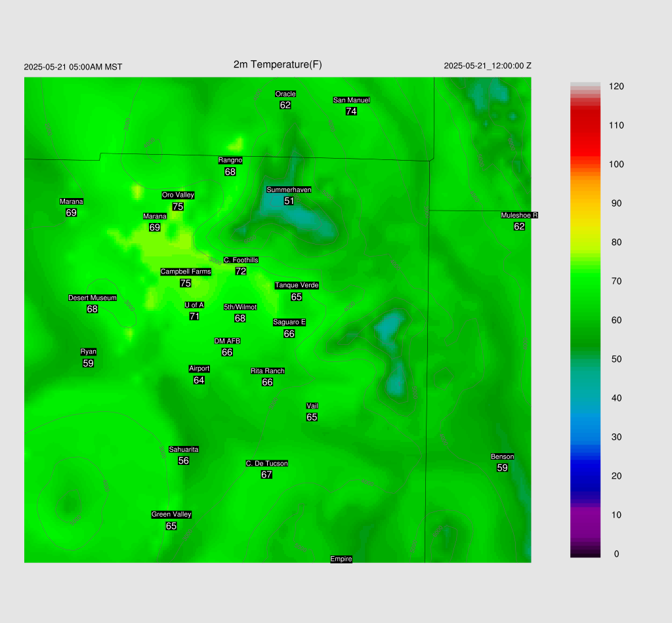Click Airport's temperature value 64
The height and width of the screenshot is (623, 672).
tap(199, 380)
